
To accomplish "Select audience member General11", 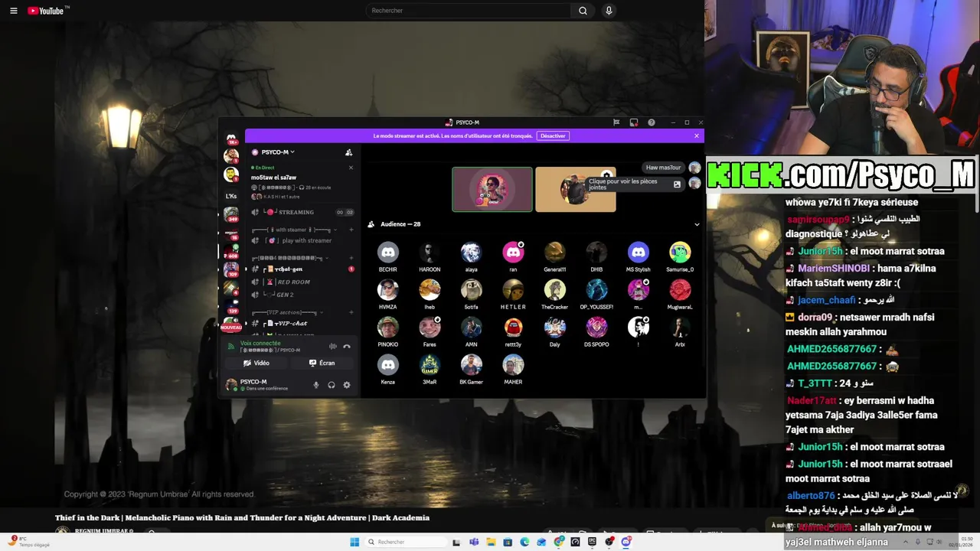I will [x=555, y=257].
